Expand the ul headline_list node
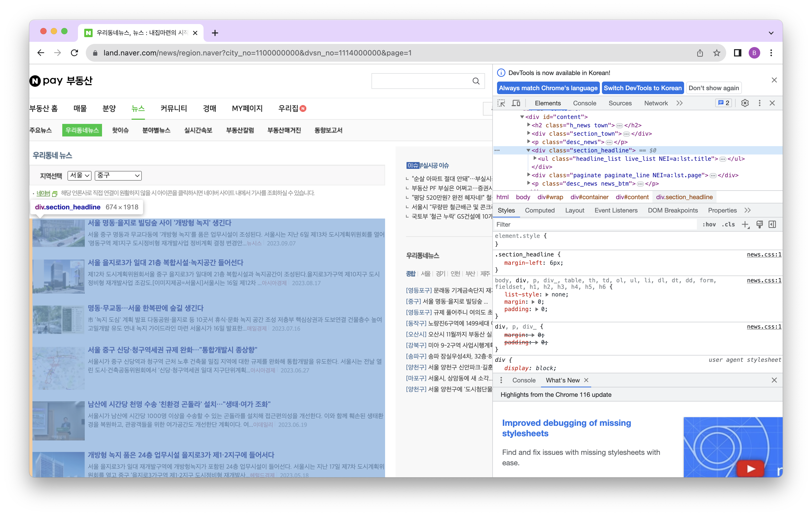 535,158
